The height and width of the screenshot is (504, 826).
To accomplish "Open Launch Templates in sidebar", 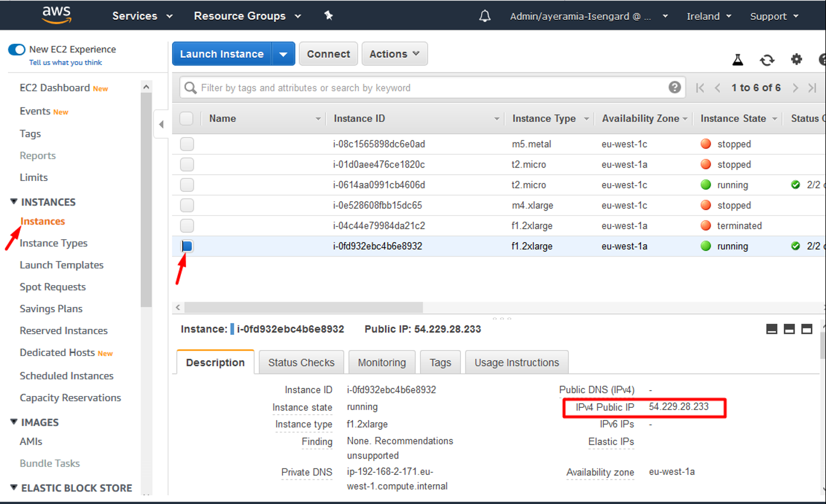I will [62, 265].
